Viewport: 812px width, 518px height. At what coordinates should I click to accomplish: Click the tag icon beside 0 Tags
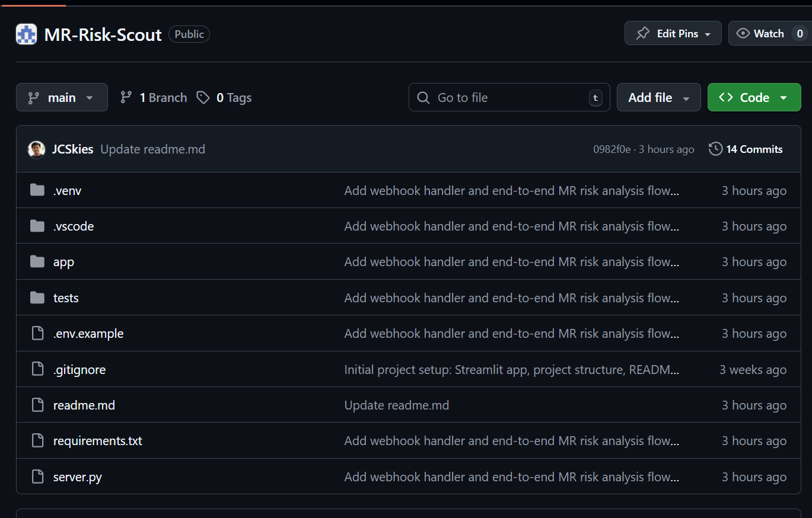(203, 98)
